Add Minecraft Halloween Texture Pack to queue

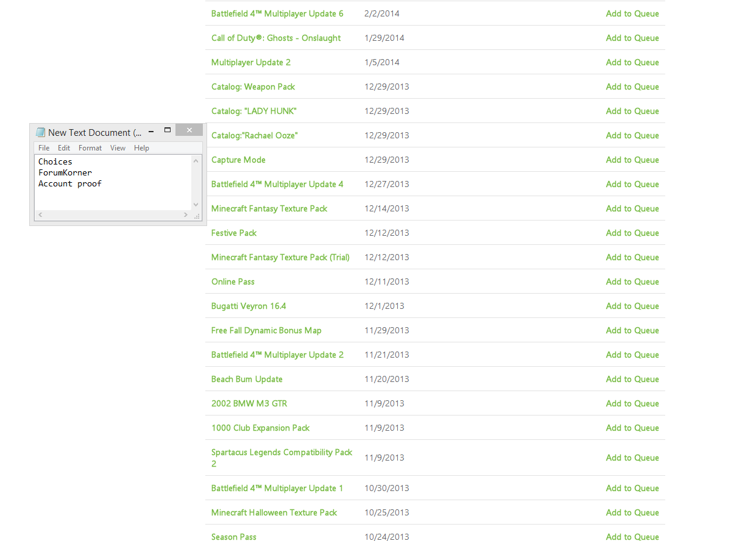(632, 512)
